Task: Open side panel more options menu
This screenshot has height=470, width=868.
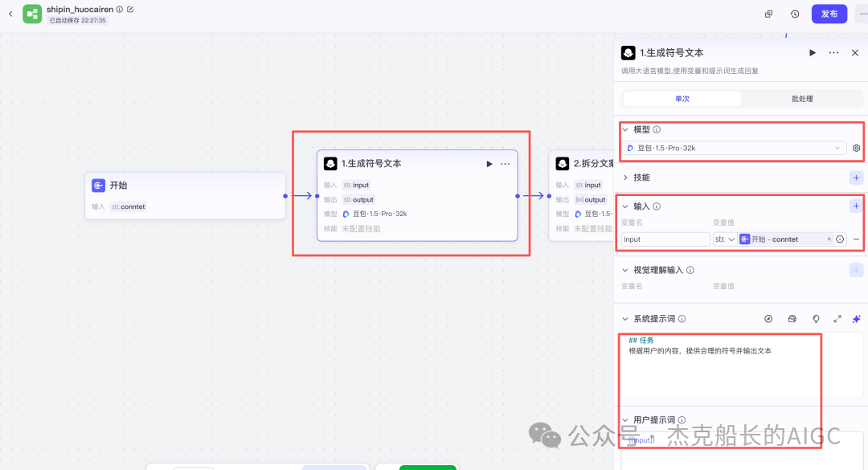Action: click(833, 52)
